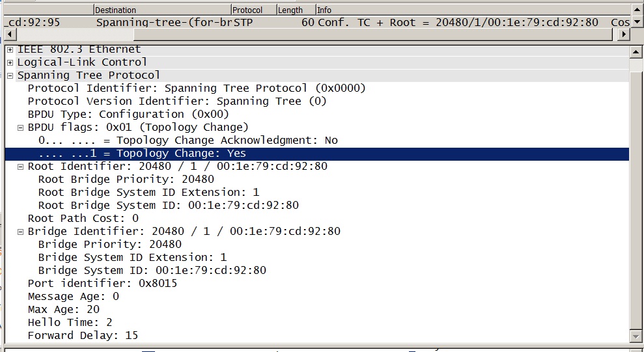The height and width of the screenshot is (352, 644).
Task: Select the Protocol Version Identifier line
Action: (177, 102)
